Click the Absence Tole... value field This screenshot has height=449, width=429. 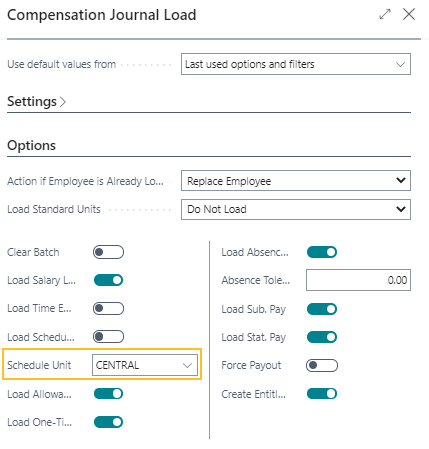[x=358, y=280]
